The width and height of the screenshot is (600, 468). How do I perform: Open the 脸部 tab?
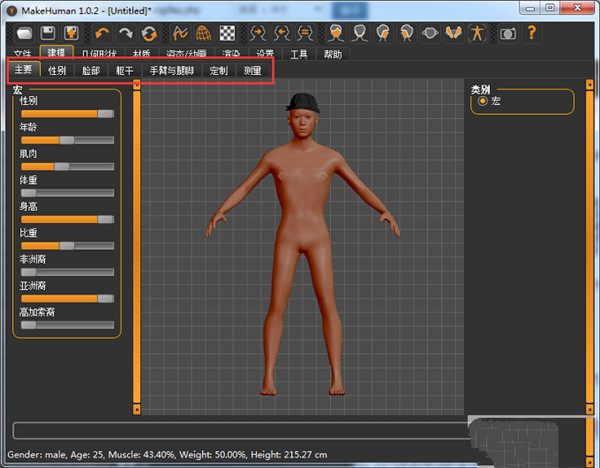click(x=91, y=71)
